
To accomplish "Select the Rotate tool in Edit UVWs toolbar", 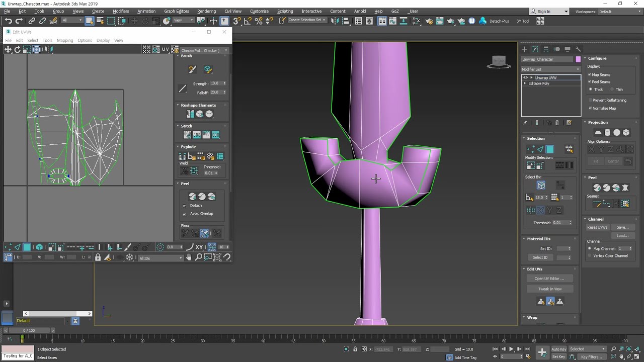I will coord(17,49).
